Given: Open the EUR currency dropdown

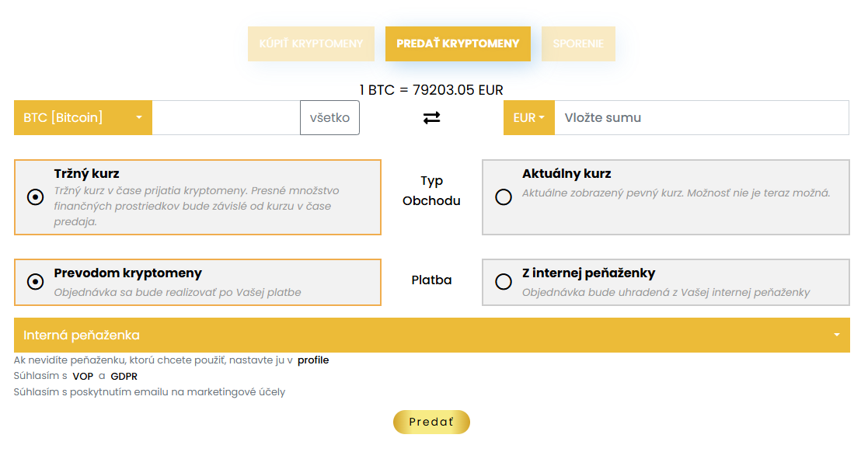Looking at the screenshot, I should pos(528,118).
